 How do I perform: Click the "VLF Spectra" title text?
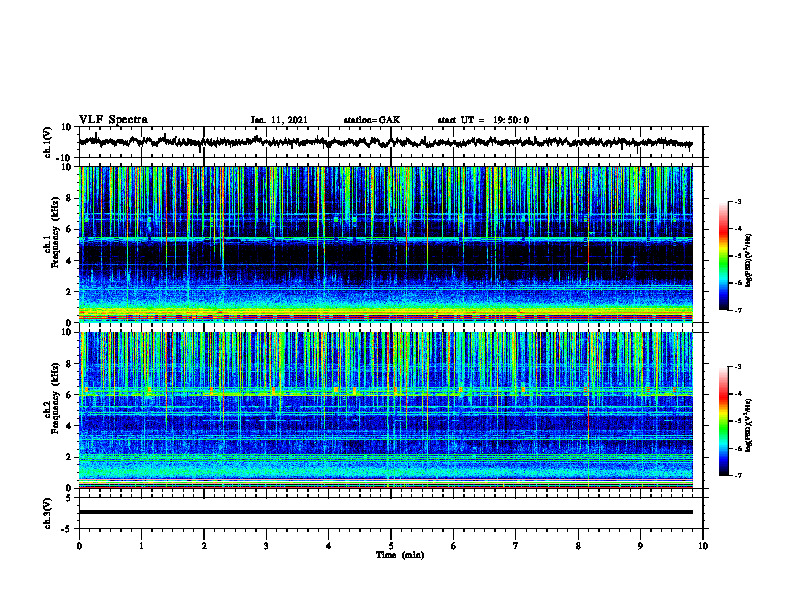[113, 120]
